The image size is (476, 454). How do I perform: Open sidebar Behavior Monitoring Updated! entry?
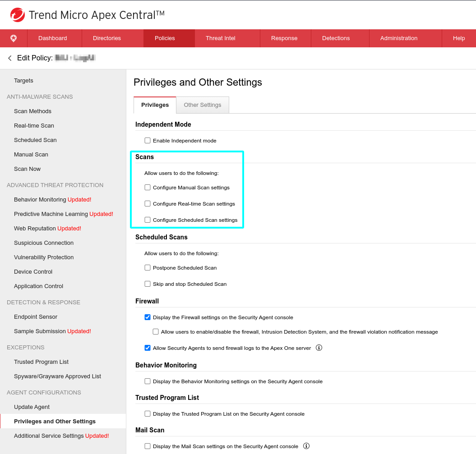pyautogui.click(x=52, y=200)
